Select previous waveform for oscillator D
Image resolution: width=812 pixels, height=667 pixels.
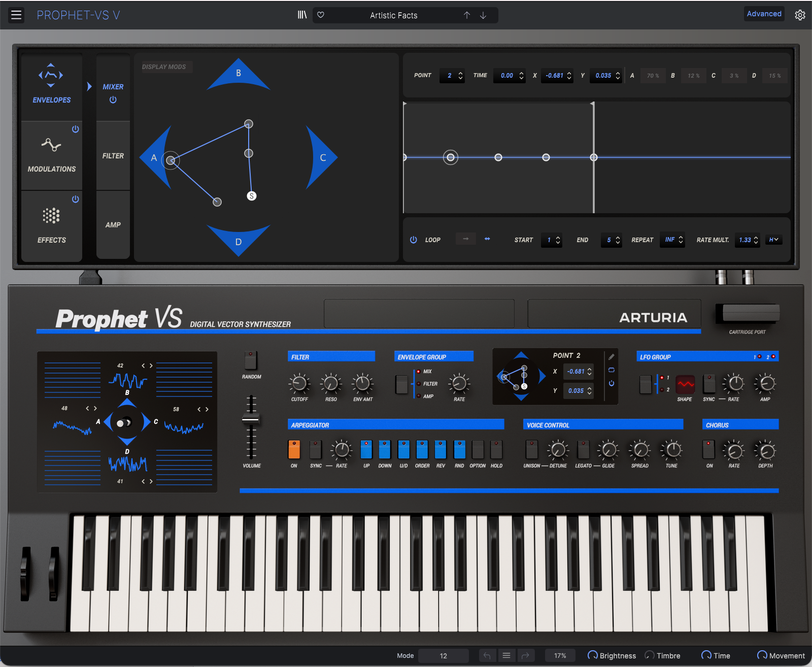[x=143, y=481]
